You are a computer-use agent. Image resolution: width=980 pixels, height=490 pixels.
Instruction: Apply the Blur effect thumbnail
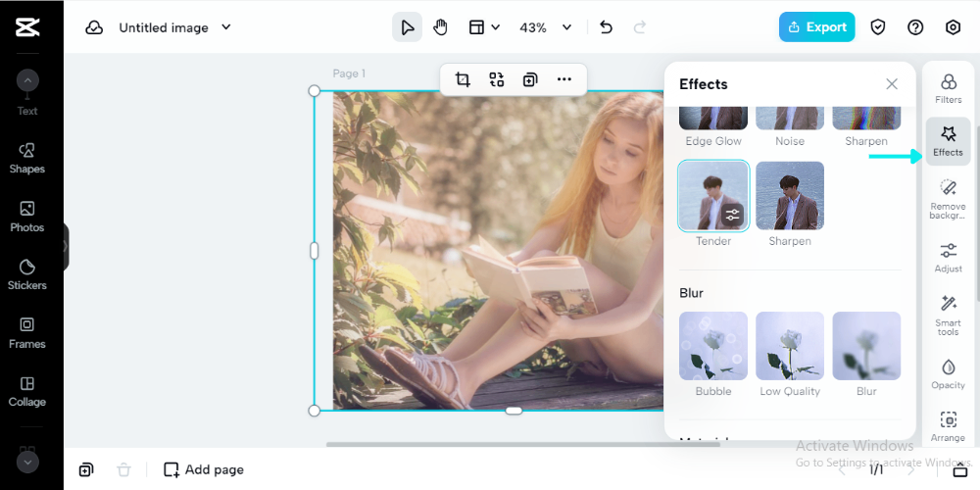(866, 346)
